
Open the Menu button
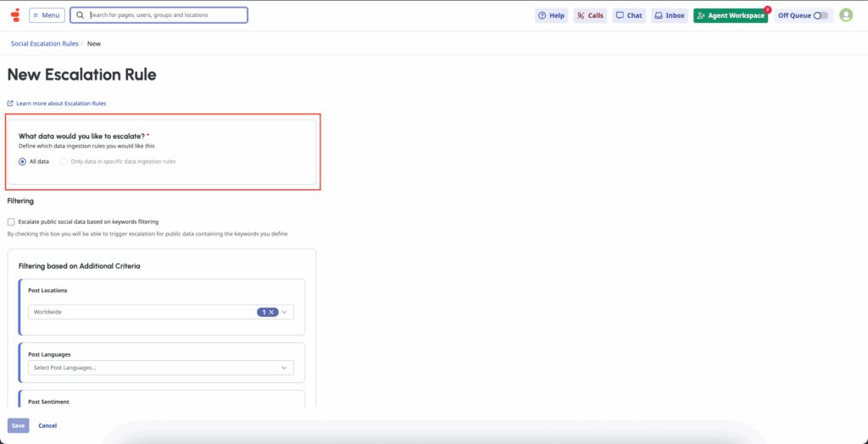(46, 15)
